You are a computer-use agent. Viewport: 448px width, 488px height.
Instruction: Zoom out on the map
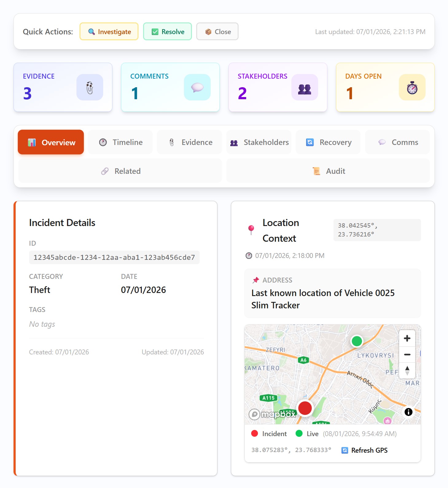pyautogui.click(x=407, y=354)
